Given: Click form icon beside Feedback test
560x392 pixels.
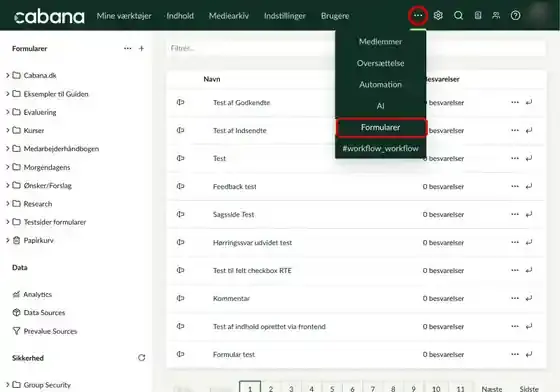Looking at the screenshot, I should coord(180,186).
